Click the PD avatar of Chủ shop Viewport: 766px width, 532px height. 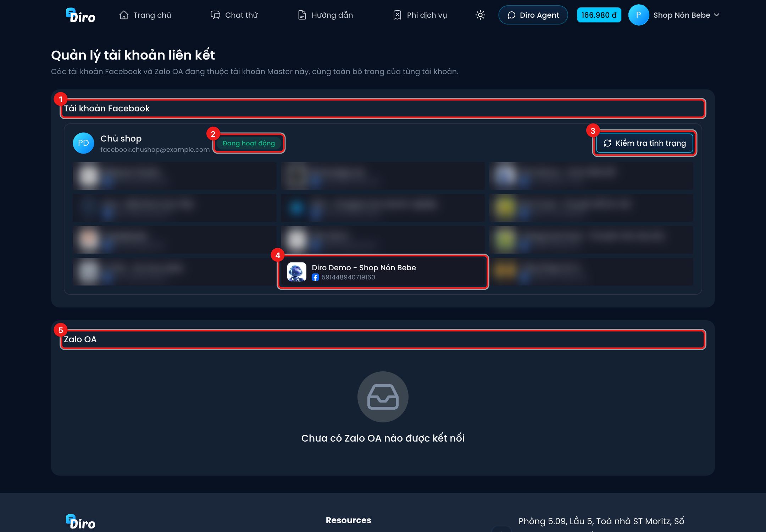click(x=83, y=143)
